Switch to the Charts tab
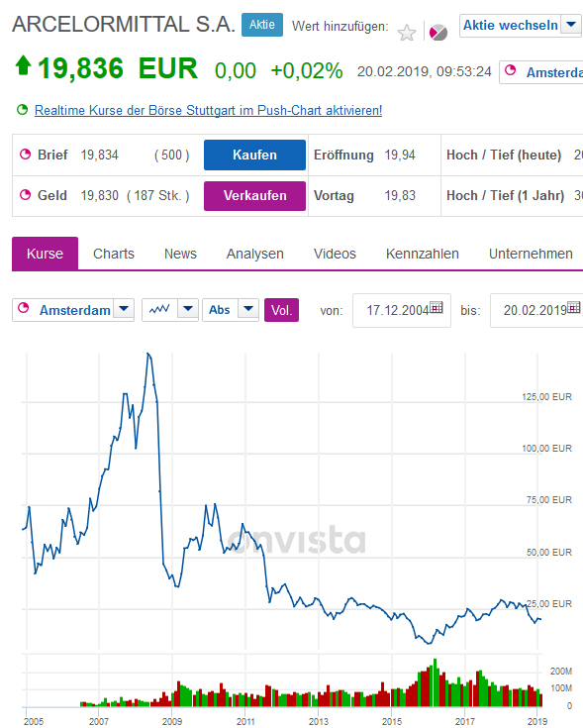This screenshot has width=583, height=728. pos(114,254)
